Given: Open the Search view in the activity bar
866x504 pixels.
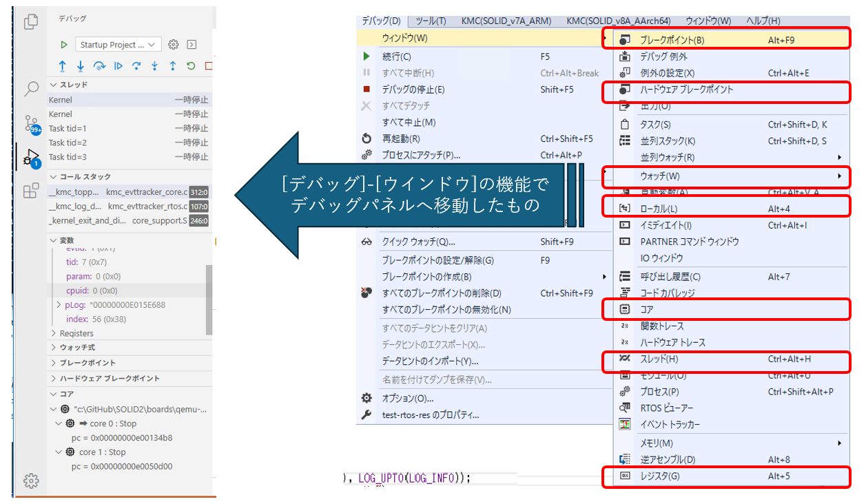Looking at the screenshot, I should pyautogui.click(x=31, y=88).
